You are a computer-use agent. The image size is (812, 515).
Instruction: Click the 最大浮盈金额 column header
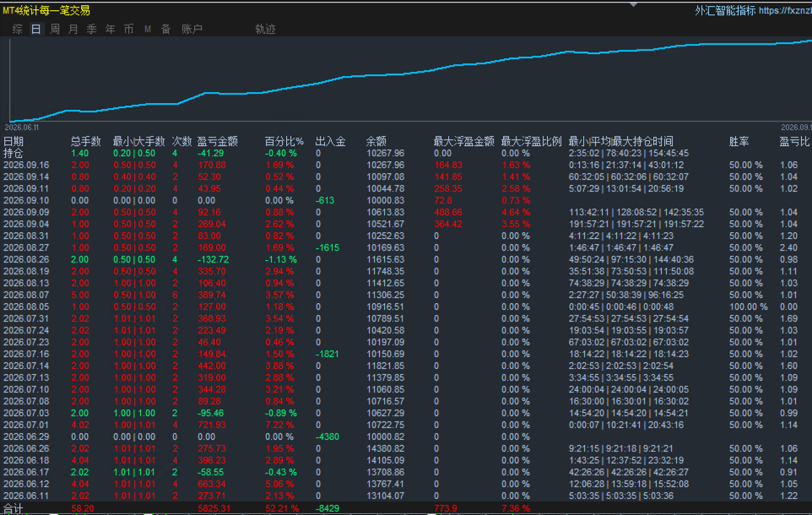click(x=463, y=141)
